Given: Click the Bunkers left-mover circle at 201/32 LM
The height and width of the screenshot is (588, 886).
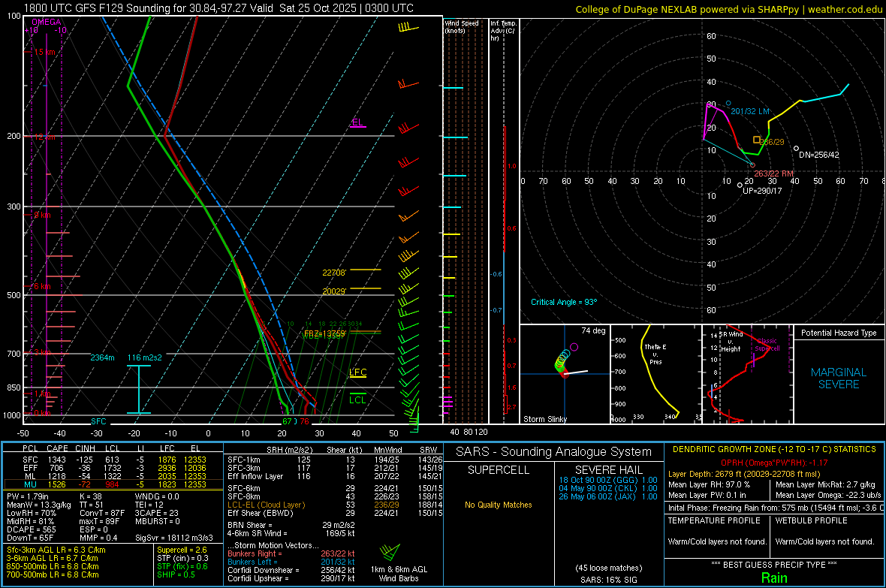Looking at the screenshot, I should click(x=728, y=104).
